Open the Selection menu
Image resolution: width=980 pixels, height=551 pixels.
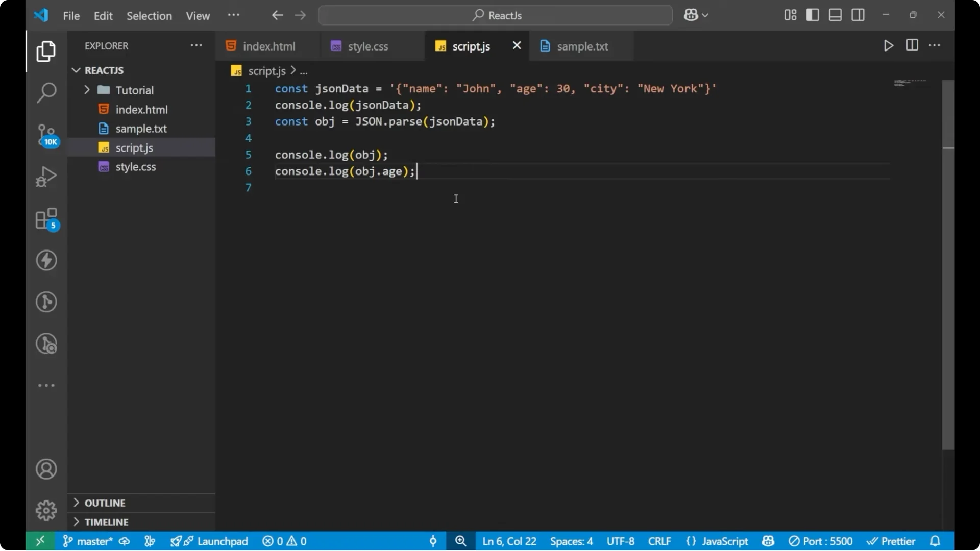coord(149,16)
